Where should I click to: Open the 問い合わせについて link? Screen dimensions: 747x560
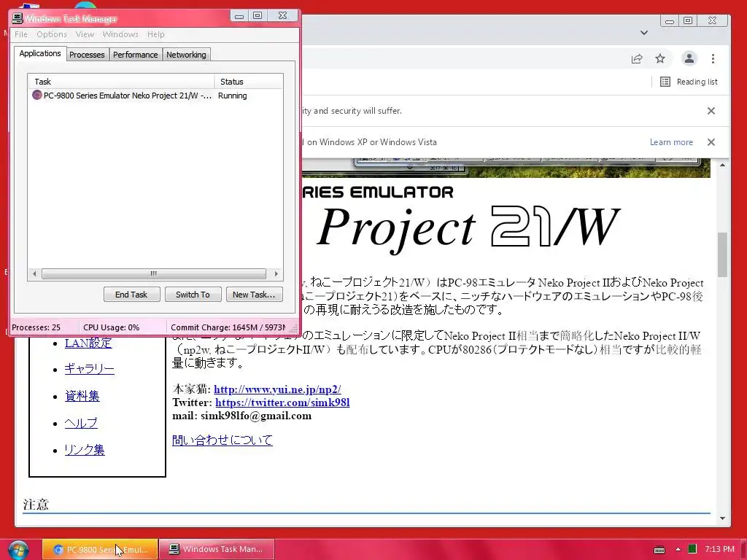pos(222,440)
